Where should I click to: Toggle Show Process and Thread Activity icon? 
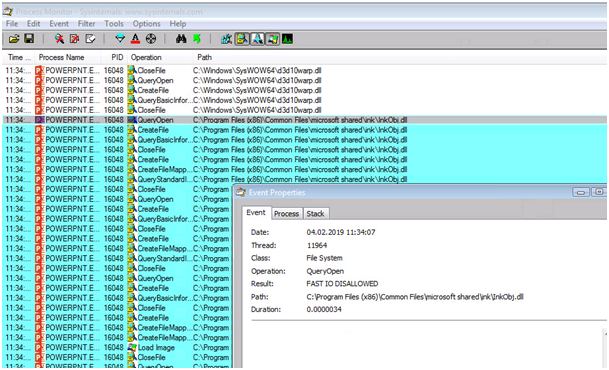coord(272,39)
